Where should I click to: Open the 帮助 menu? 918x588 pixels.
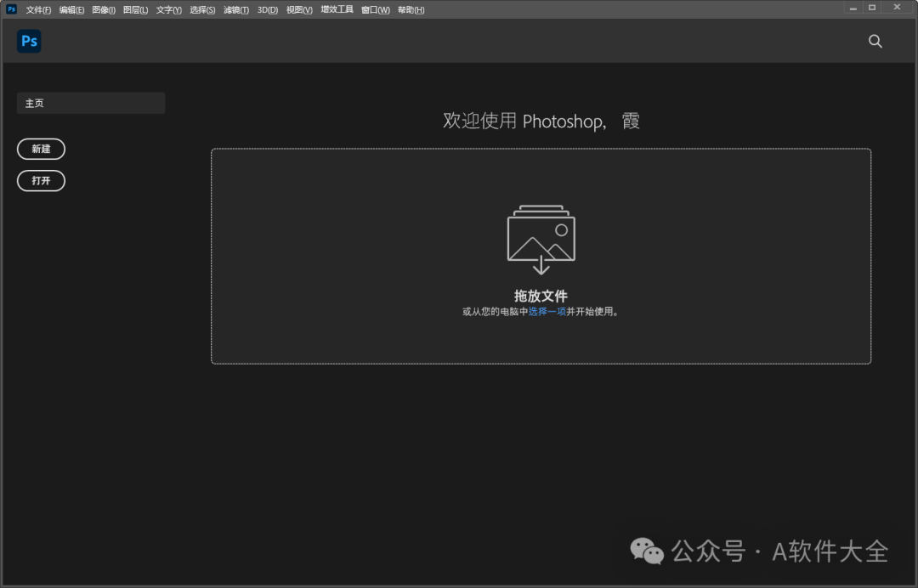tap(411, 9)
